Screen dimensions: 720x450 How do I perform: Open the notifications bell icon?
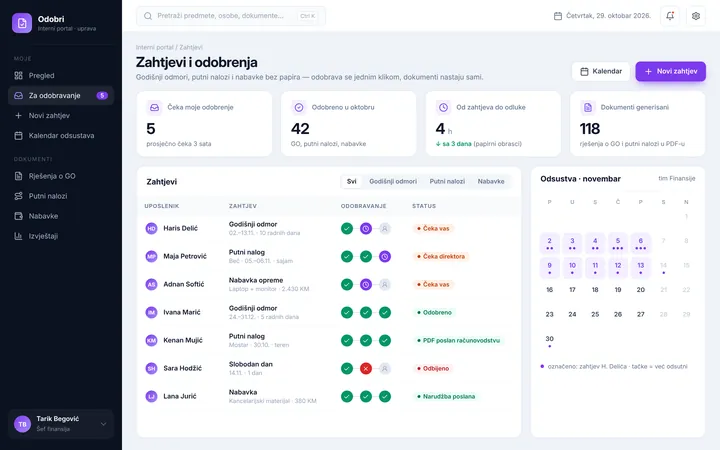coord(670,16)
